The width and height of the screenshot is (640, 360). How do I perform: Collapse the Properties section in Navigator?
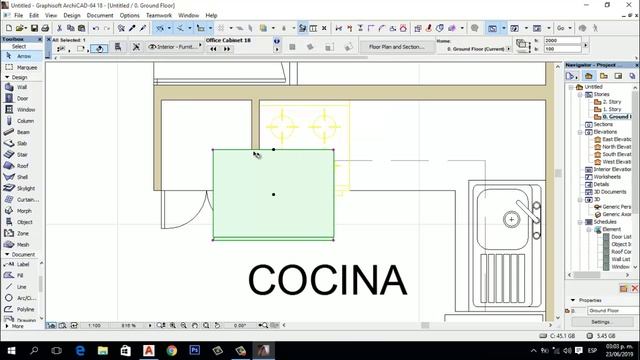tap(573, 300)
